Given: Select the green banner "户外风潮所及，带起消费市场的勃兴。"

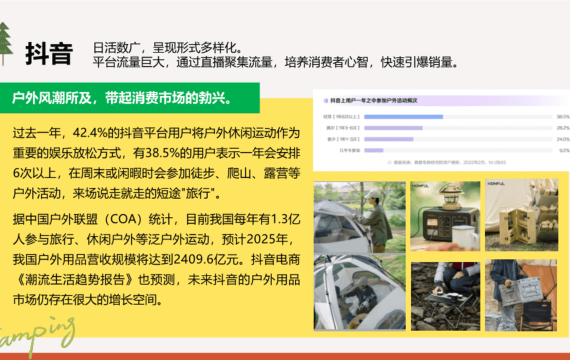Looking at the screenshot, I should [130, 98].
